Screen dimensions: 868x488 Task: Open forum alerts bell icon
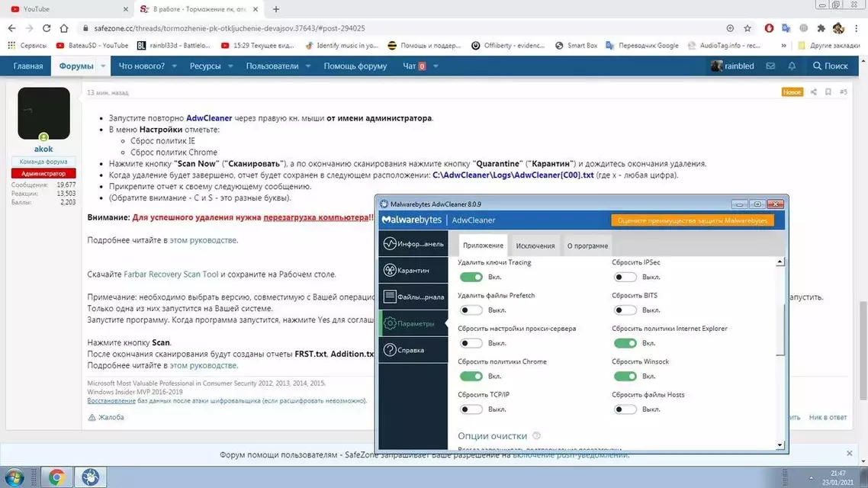(792, 66)
